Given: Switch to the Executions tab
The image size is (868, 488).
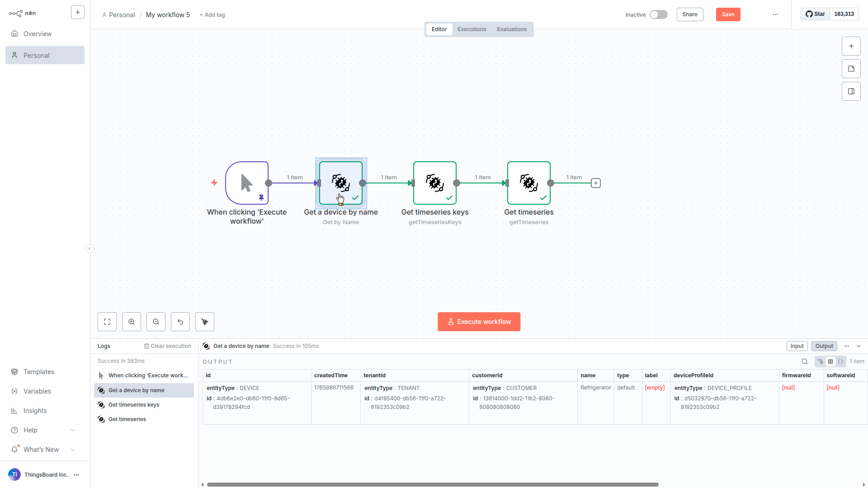Looking at the screenshot, I should 472,29.
